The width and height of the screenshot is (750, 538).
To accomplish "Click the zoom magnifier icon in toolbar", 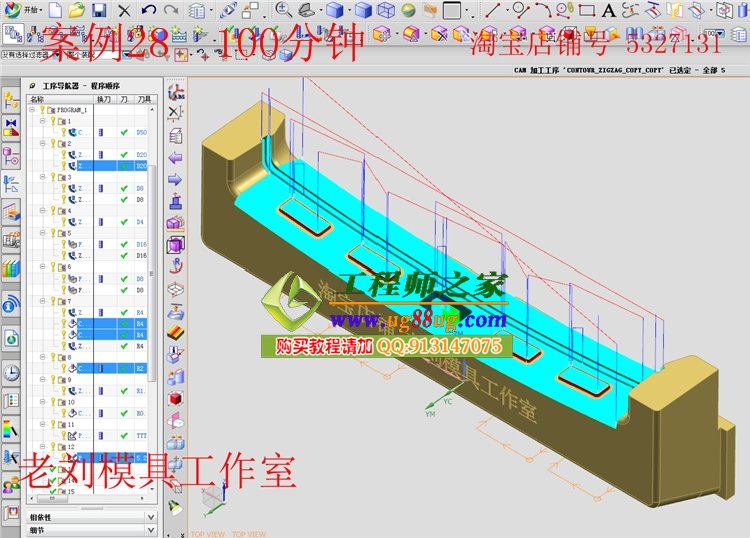I will (x=283, y=11).
